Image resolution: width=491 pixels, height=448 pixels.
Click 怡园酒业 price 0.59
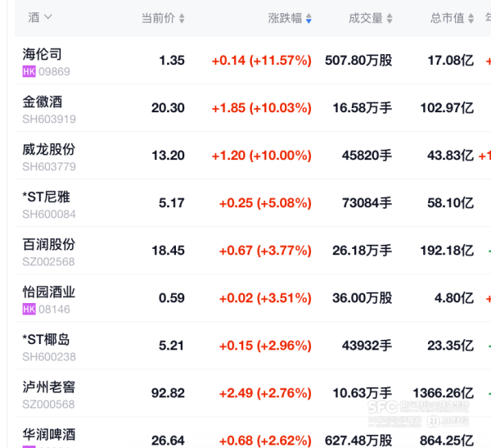coord(172,298)
